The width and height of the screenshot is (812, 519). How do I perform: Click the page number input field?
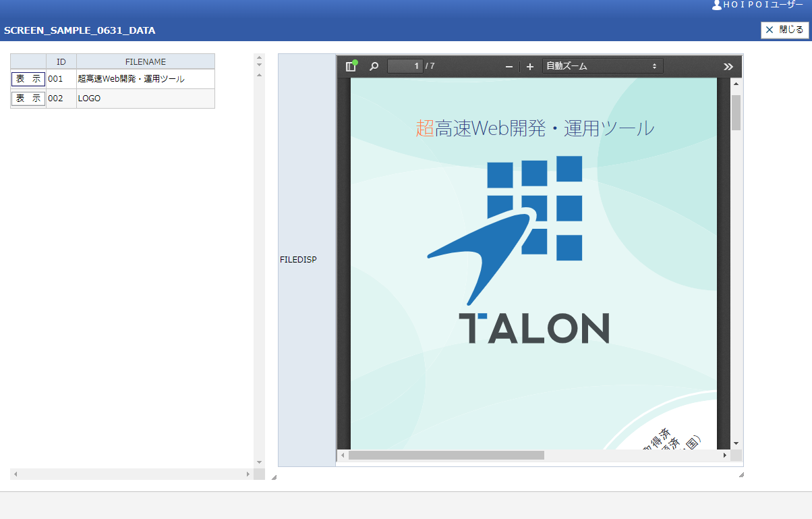coord(405,66)
